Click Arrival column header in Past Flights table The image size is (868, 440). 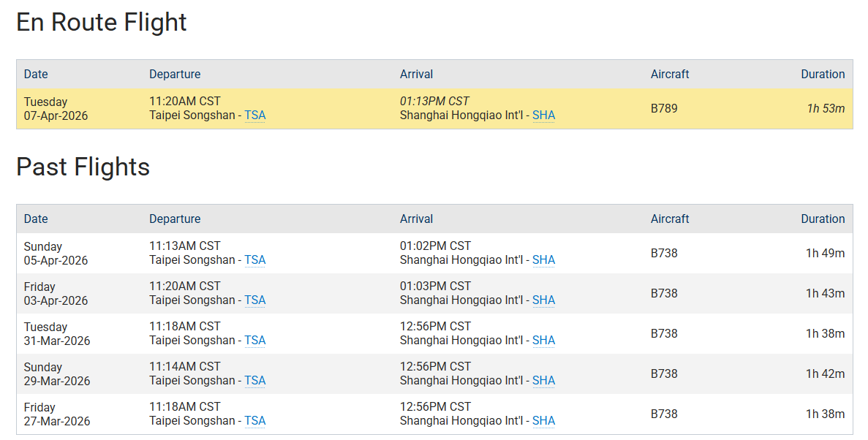pos(416,219)
